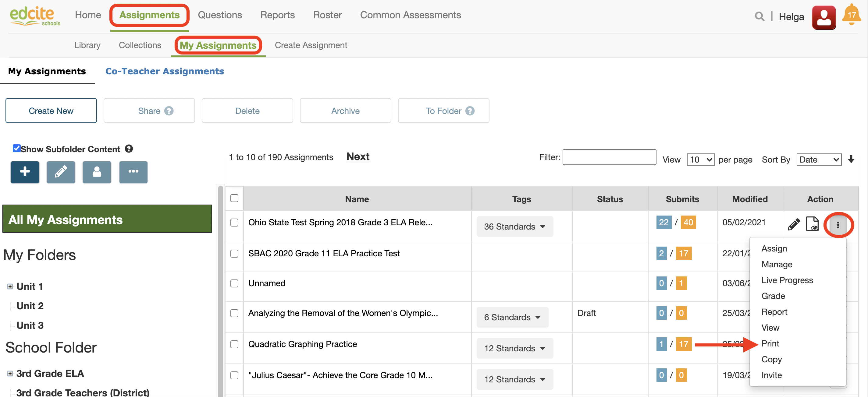Click the add folder plus icon
Viewport: 868px width, 397px height.
pyautogui.click(x=25, y=172)
